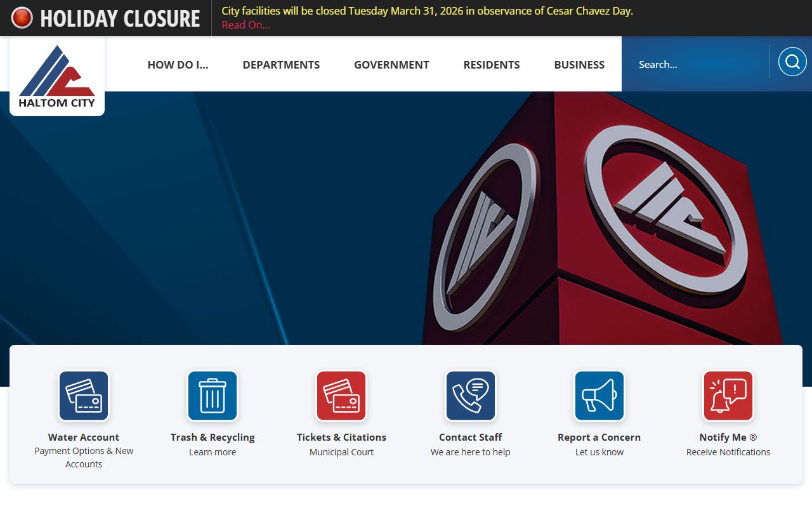This screenshot has width=812, height=508.
Task: Click the red Holiday Closure alert dot
Action: tap(22, 18)
